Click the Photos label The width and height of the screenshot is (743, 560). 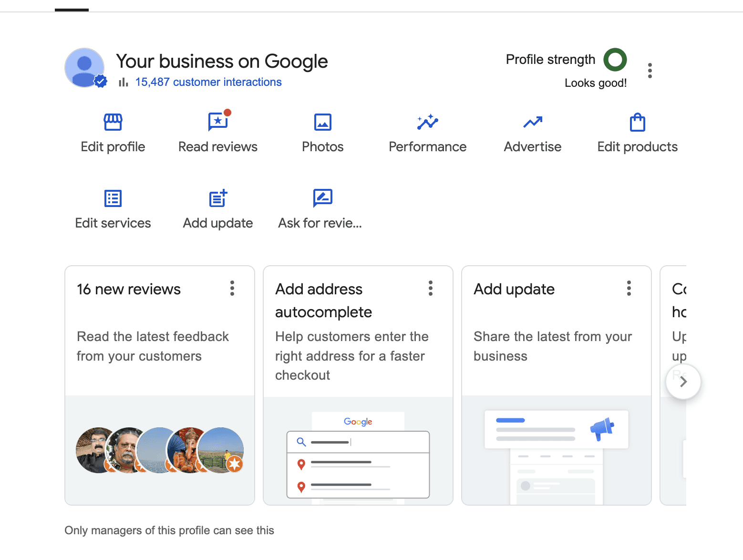pos(323,147)
